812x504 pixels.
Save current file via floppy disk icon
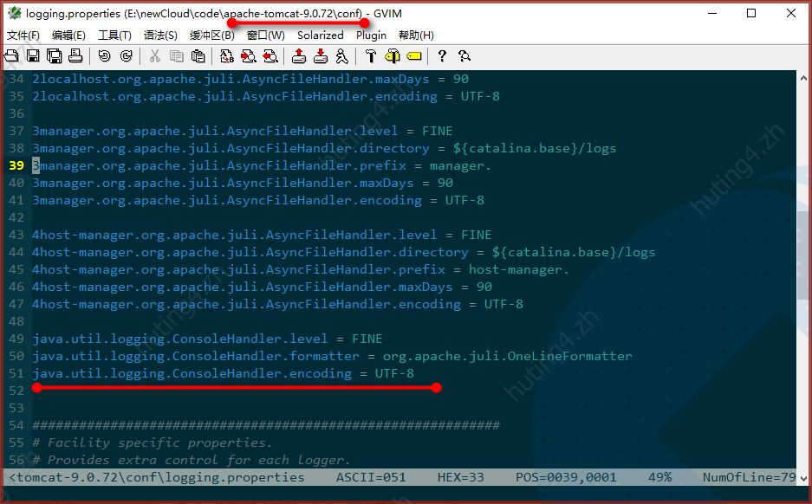point(33,56)
